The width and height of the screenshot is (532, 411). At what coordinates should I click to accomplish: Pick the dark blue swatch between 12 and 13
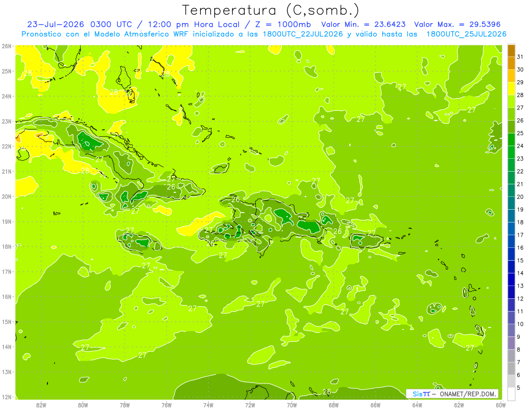(511, 292)
